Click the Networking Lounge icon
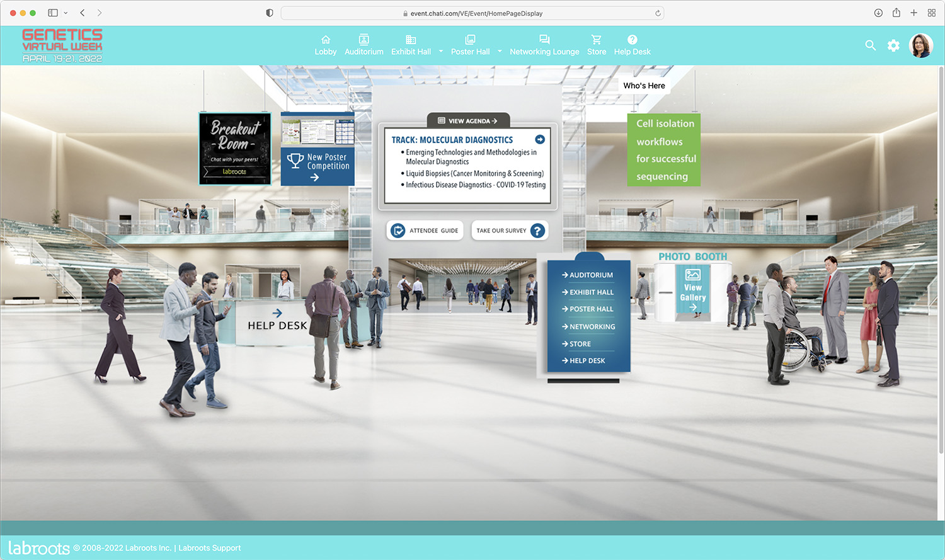The image size is (945, 560). 544,40
